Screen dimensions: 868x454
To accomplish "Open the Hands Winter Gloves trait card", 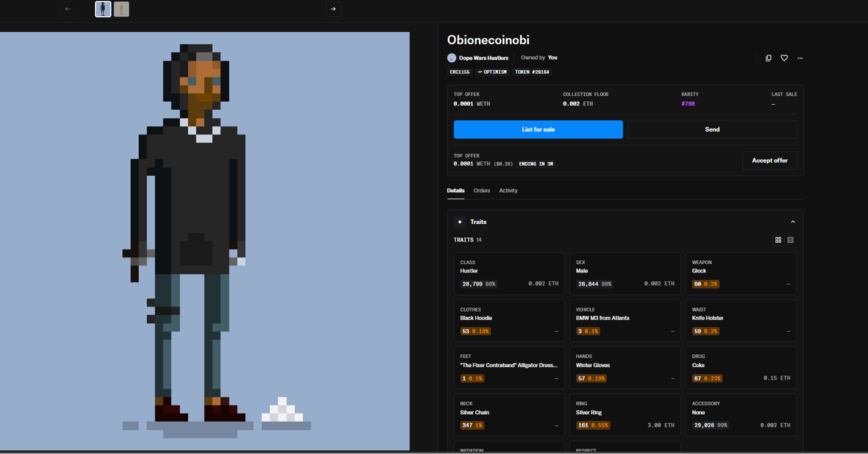I will [x=625, y=369].
